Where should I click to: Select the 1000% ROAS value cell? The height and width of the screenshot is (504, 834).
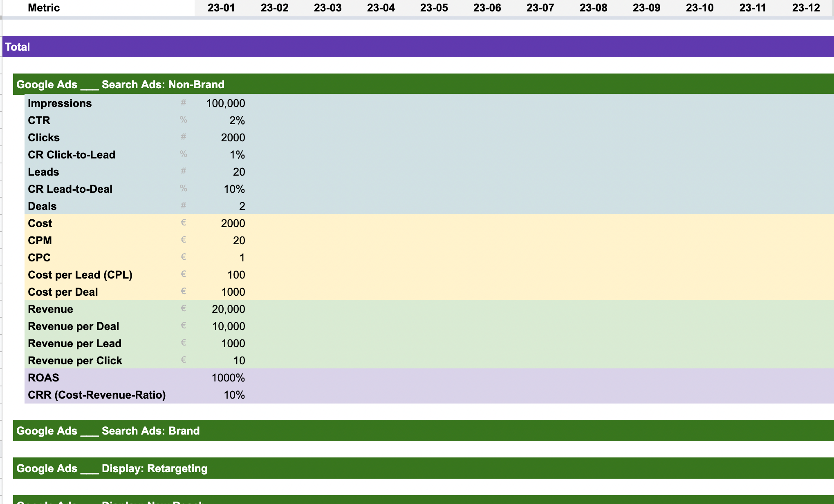coord(228,378)
